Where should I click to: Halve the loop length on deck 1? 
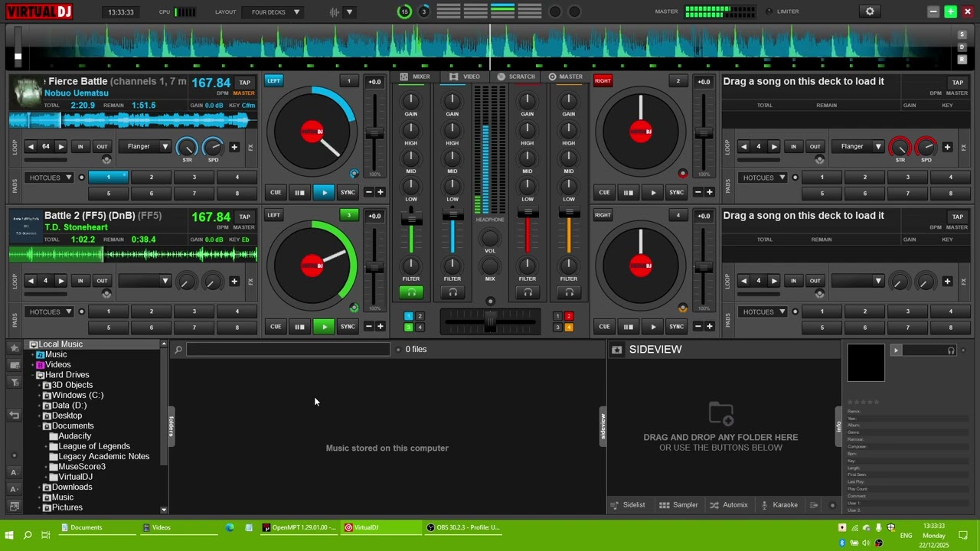[31, 147]
